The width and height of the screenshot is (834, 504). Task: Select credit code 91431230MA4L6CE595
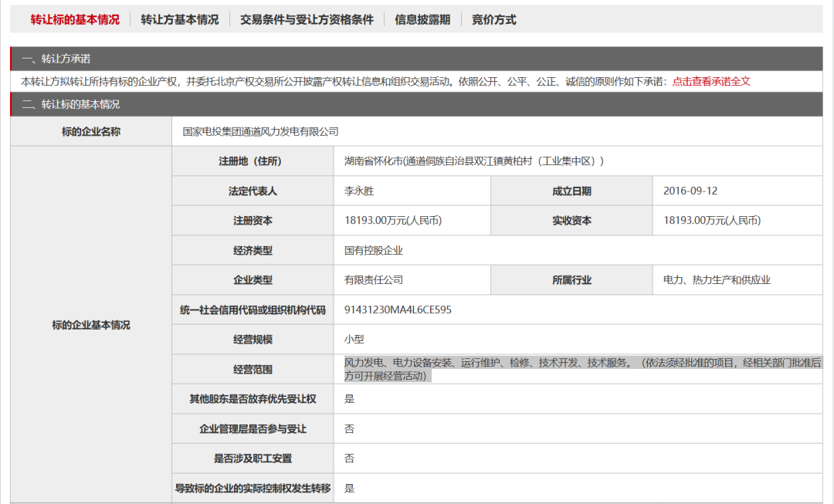(x=398, y=310)
